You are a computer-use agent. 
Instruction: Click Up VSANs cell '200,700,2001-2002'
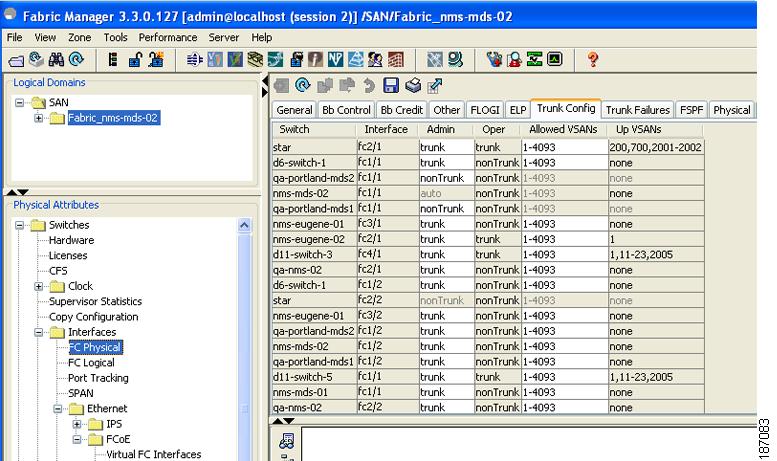656,147
